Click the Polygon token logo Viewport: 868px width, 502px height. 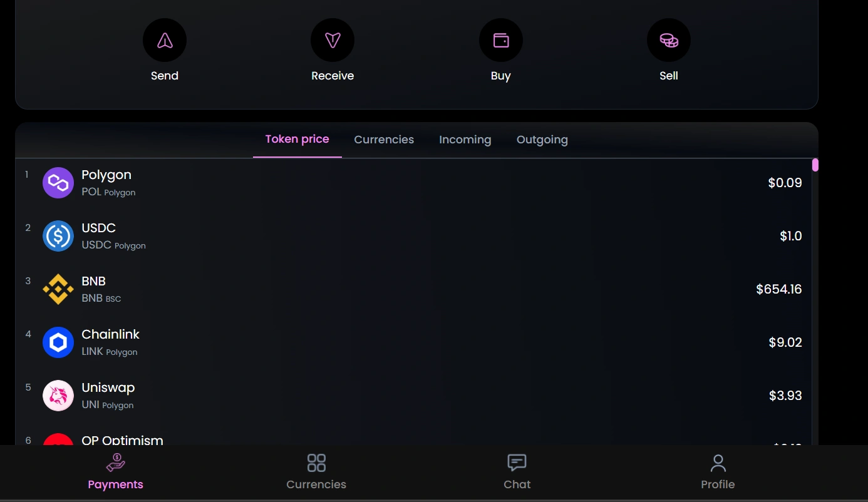click(58, 183)
